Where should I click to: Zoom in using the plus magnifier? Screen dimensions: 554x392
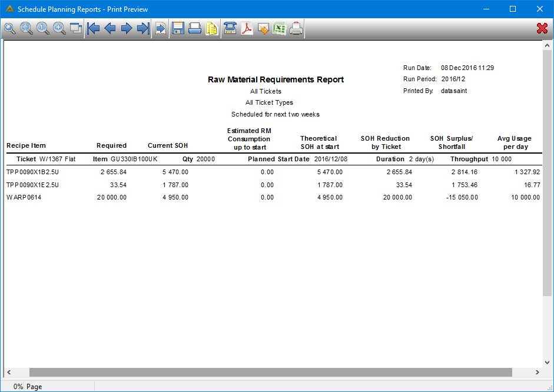(x=59, y=28)
